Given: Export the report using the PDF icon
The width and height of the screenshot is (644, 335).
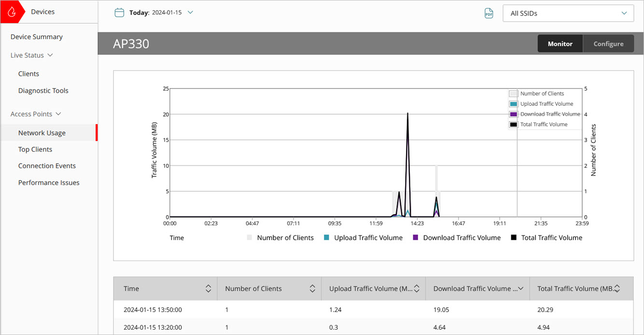Looking at the screenshot, I should click(489, 14).
